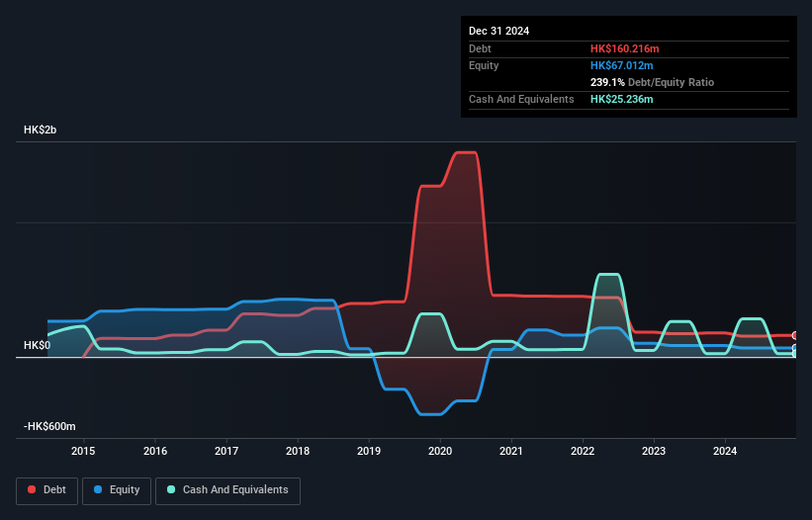812x520 pixels.
Task: Click tooltip Cash And Equivalents row label
Action: coord(521,99)
